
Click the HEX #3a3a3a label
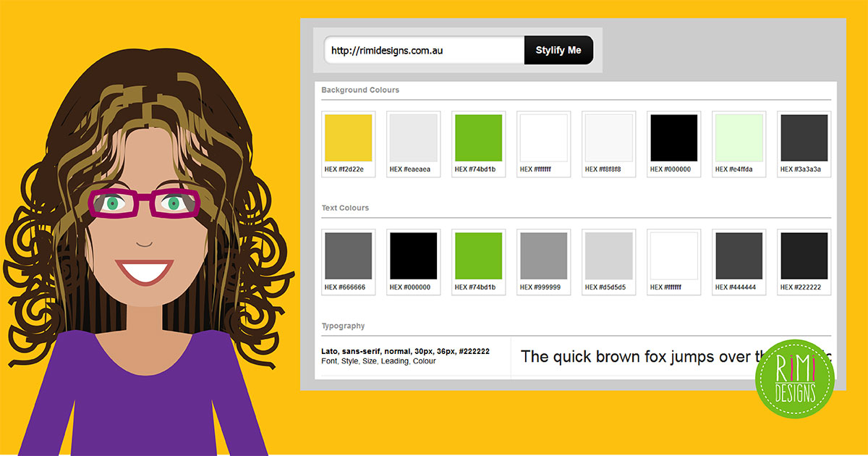[801, 169]
